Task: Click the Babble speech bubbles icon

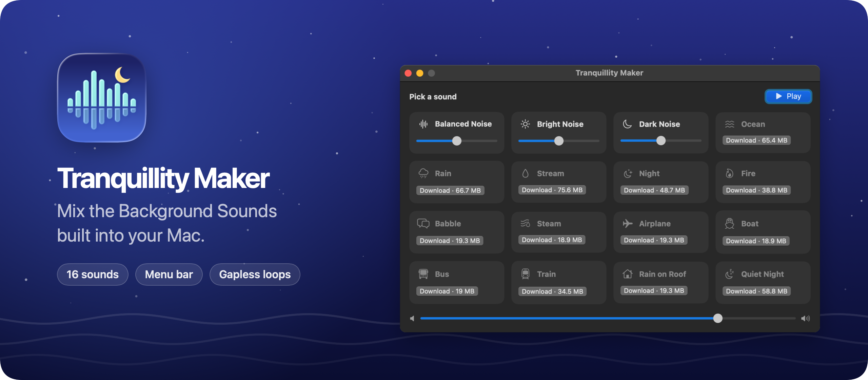Action: 423,224
